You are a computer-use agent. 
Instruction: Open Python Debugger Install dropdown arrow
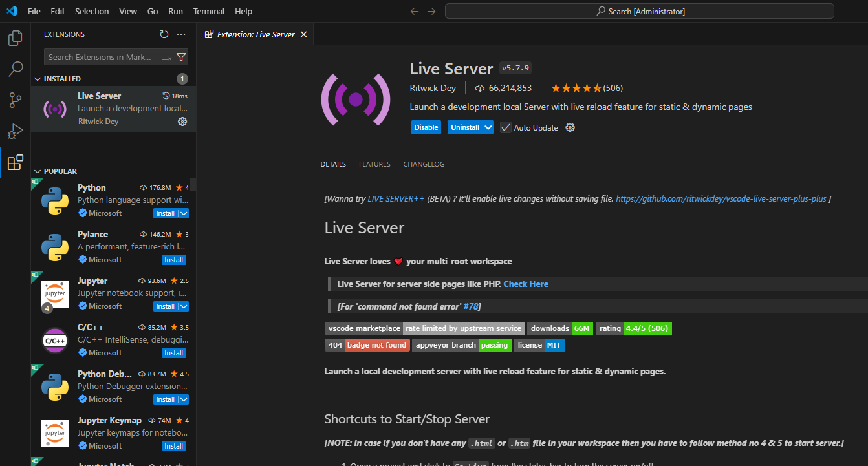184,399
